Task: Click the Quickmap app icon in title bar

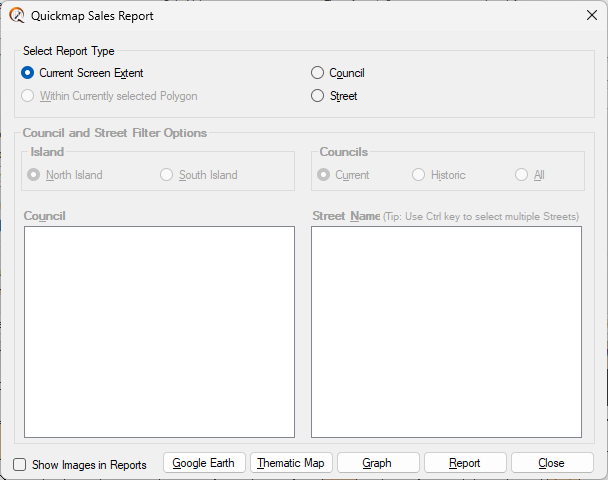Action: coord(17,16)
